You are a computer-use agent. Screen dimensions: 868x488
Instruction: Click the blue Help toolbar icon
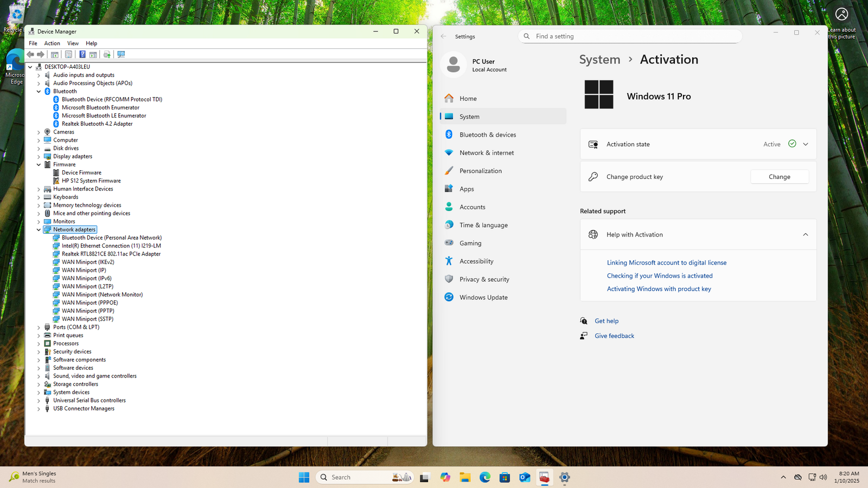(82, 54)
